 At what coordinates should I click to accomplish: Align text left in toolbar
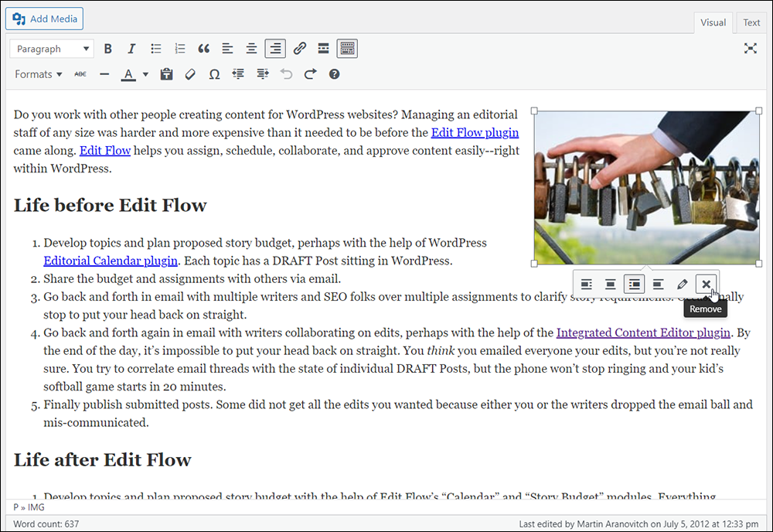coord(227,49)
